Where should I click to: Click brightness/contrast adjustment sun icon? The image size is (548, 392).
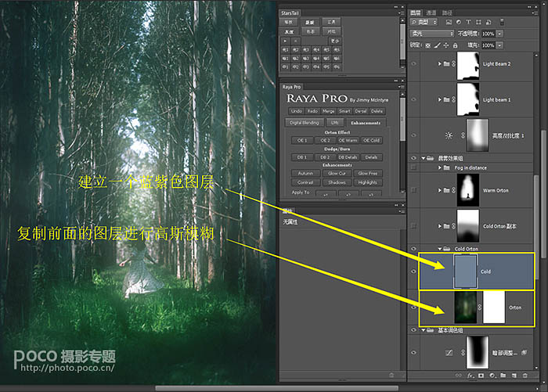point(449,135)
